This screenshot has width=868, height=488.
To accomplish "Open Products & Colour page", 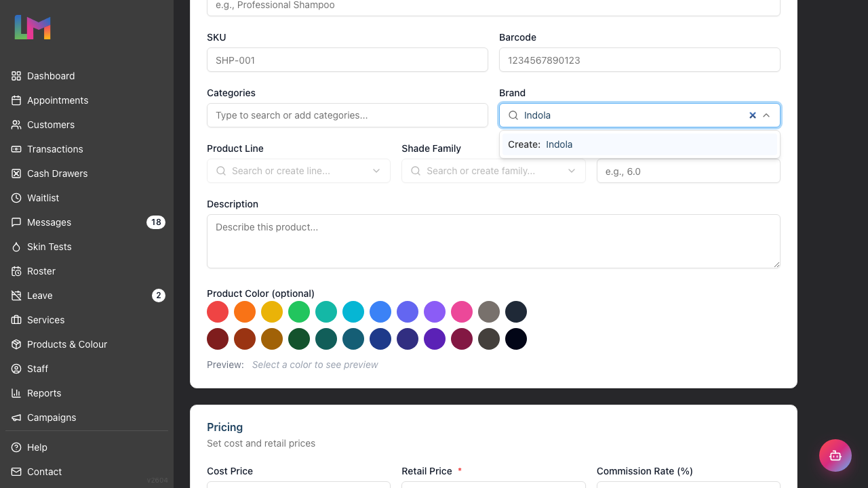I will [x=87, y=344].
